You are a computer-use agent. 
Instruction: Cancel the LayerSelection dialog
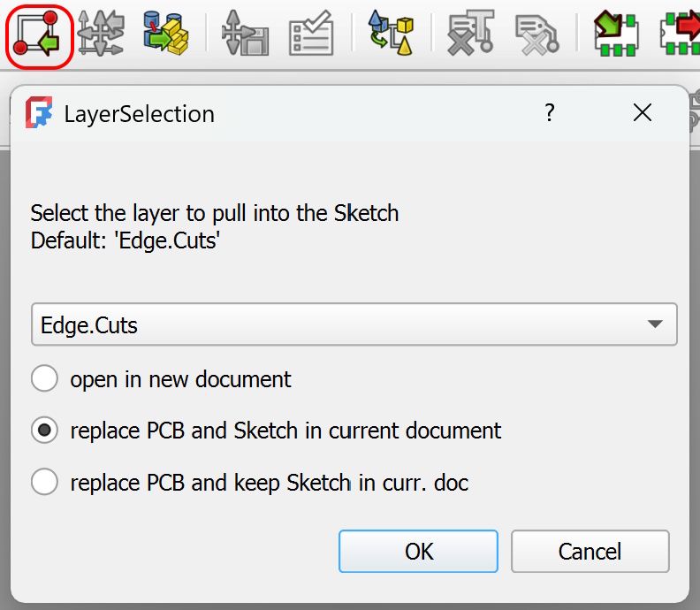(590, 552)
